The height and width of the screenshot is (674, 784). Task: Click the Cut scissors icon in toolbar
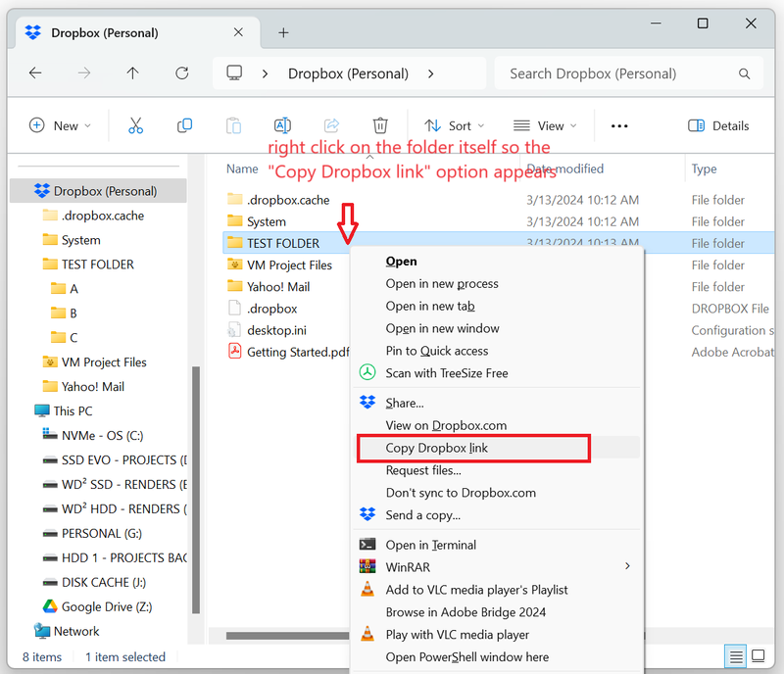135,125
